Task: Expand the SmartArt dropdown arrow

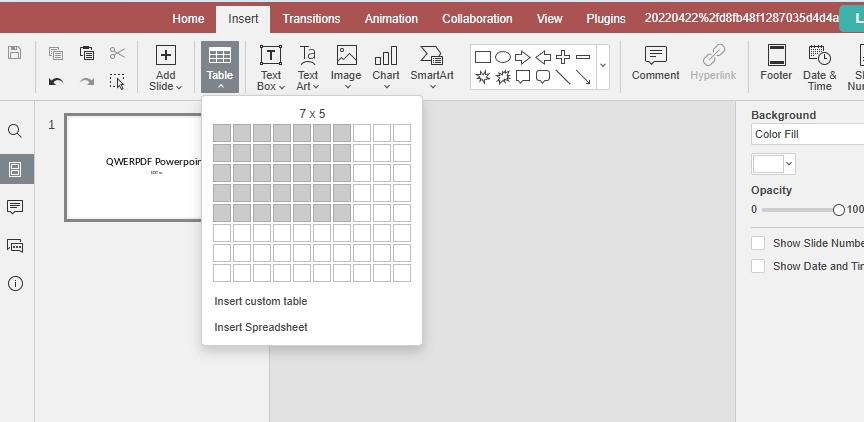Action: tap(433, 87)
